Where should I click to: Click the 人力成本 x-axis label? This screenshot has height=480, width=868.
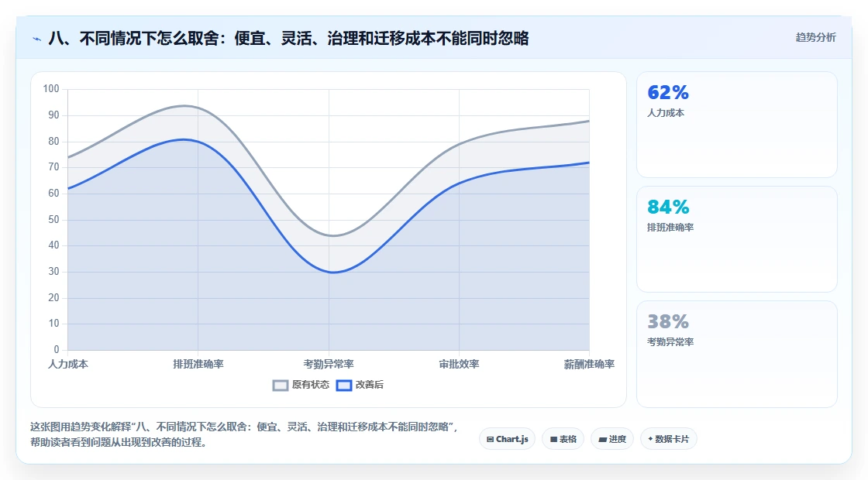[68, 364]
